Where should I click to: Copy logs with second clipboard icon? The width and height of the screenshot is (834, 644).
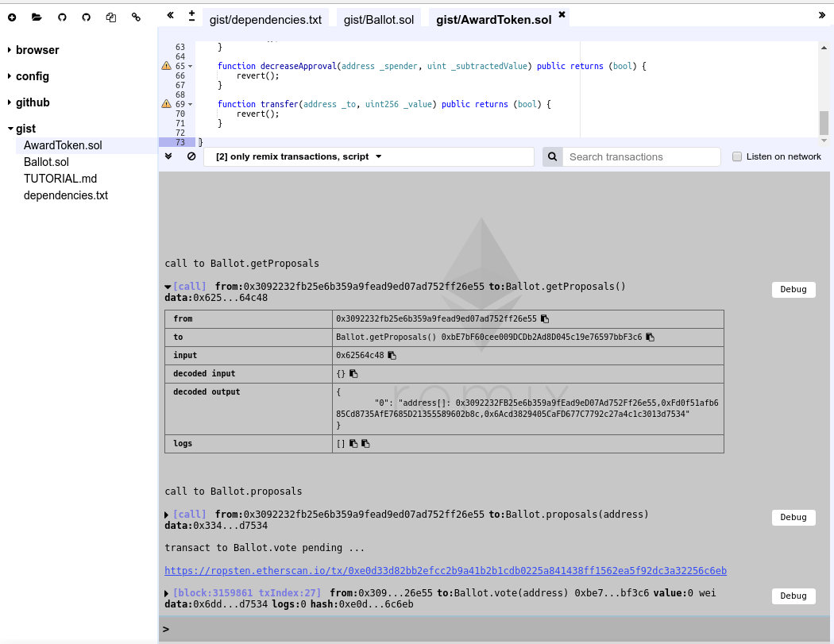pyautogui.click(x=366, y=444)
